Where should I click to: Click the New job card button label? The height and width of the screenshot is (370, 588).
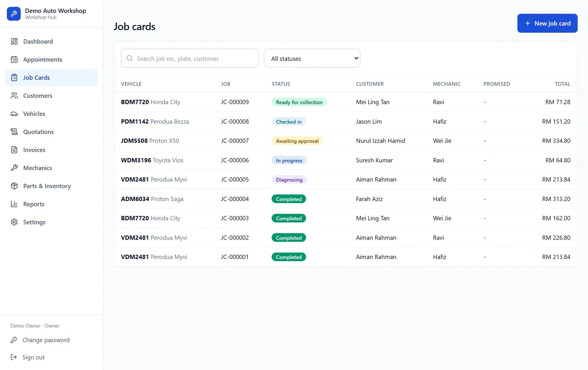(552, 24)
